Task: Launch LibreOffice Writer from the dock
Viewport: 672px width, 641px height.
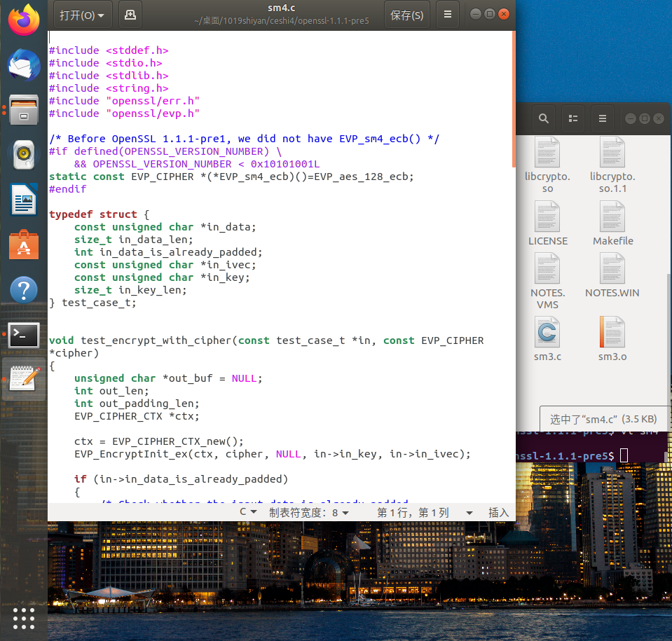Action: click(24, 200)
